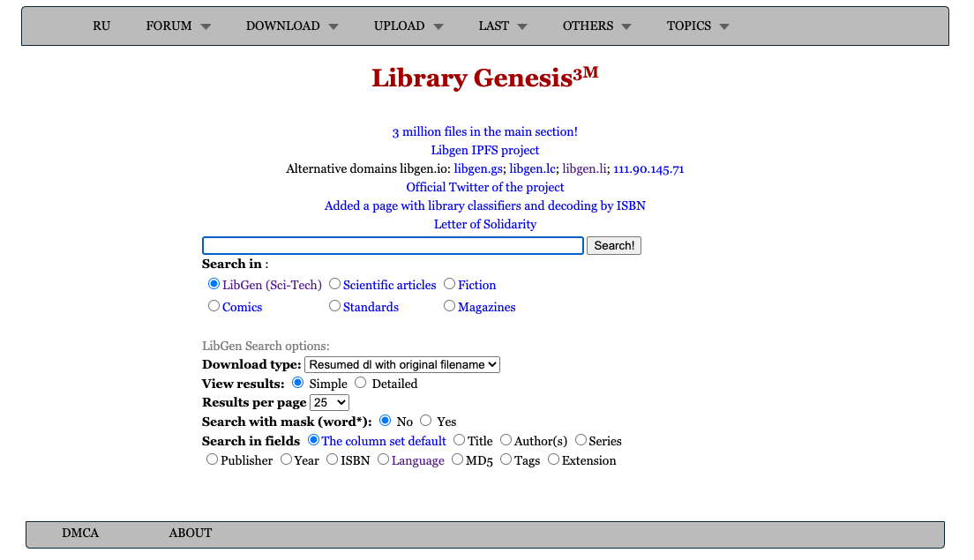Viewport: 974px width, 560px height.
Task: Open Official Twitter of the project link
Action: click(x=485, y=188)
